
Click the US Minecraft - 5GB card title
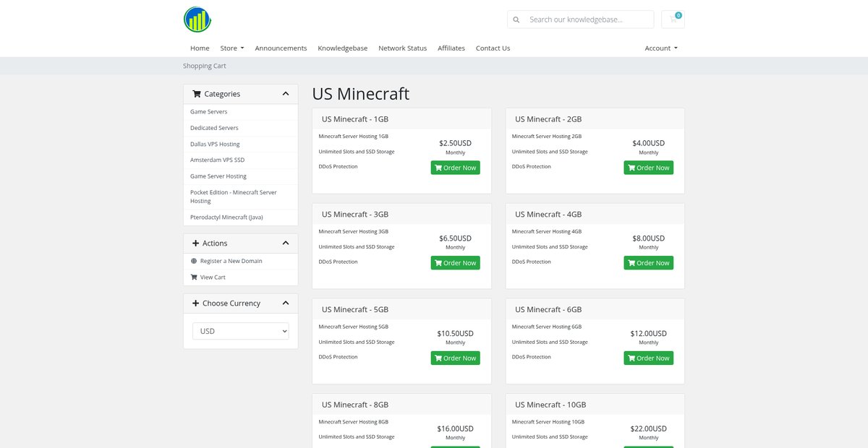point(355,310)
